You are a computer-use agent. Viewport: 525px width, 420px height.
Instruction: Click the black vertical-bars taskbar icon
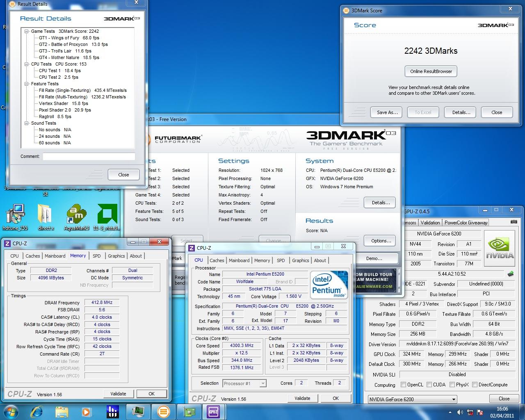pyautogui.click(x=112, y=411)
